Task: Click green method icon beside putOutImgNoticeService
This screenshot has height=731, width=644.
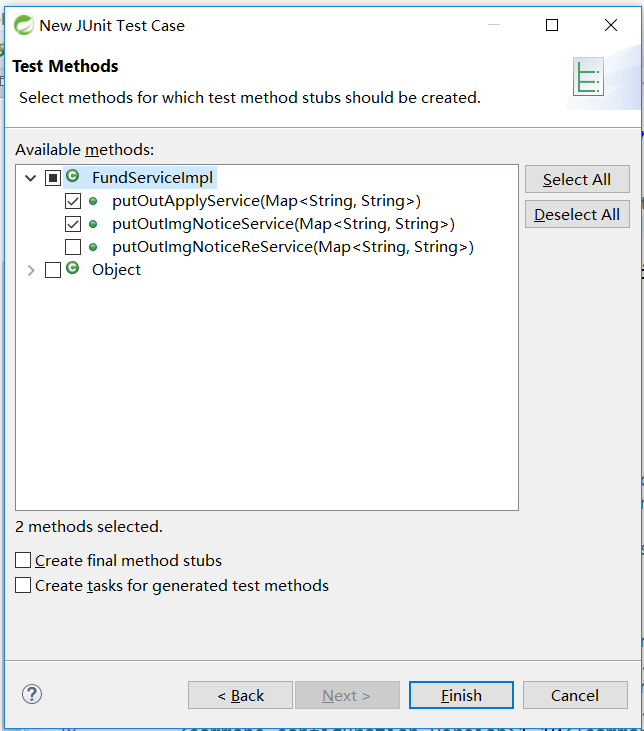Action: click(93, 224)
